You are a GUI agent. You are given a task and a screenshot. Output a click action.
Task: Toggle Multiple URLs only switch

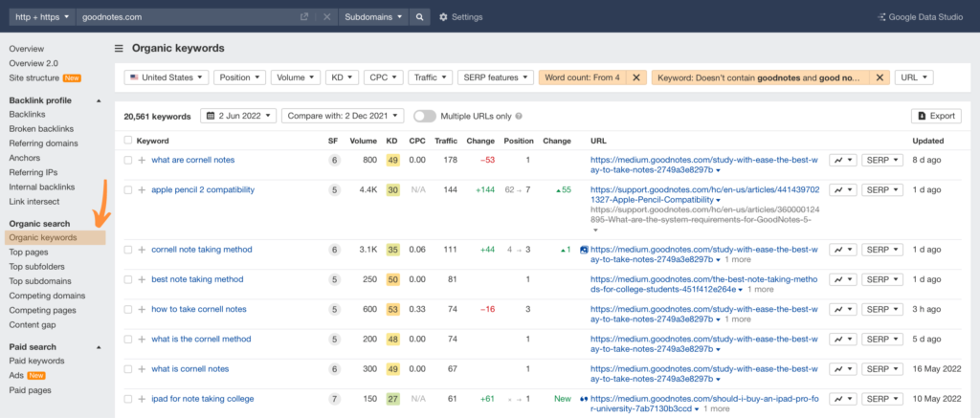click(424, 116)
